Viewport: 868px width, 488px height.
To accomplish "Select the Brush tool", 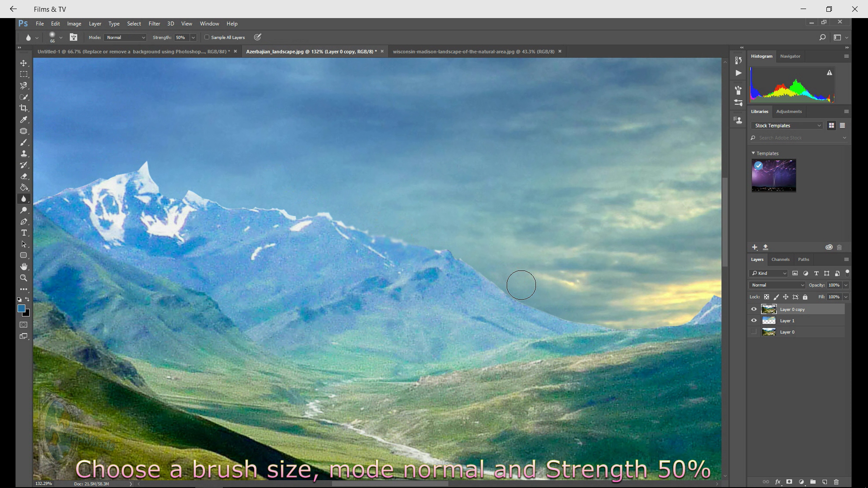I will point(24,142).
